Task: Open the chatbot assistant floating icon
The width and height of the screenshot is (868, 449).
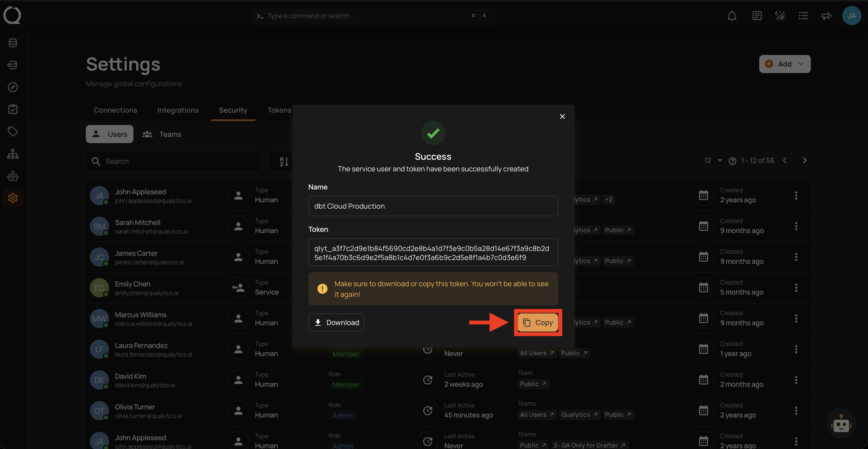Action: coord(841,424)
